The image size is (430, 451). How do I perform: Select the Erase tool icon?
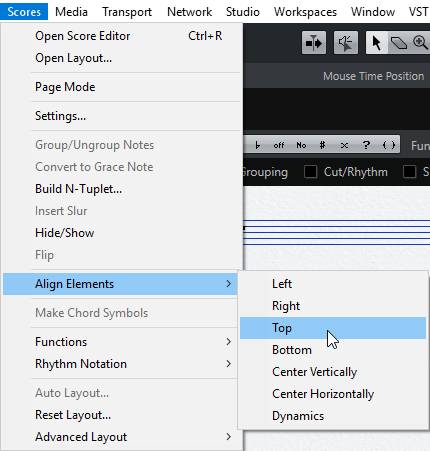(x=399, y=43)
